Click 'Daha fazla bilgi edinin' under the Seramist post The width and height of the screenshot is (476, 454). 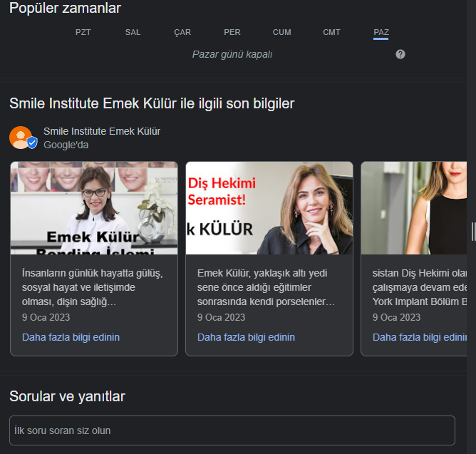tap(246, 337)
